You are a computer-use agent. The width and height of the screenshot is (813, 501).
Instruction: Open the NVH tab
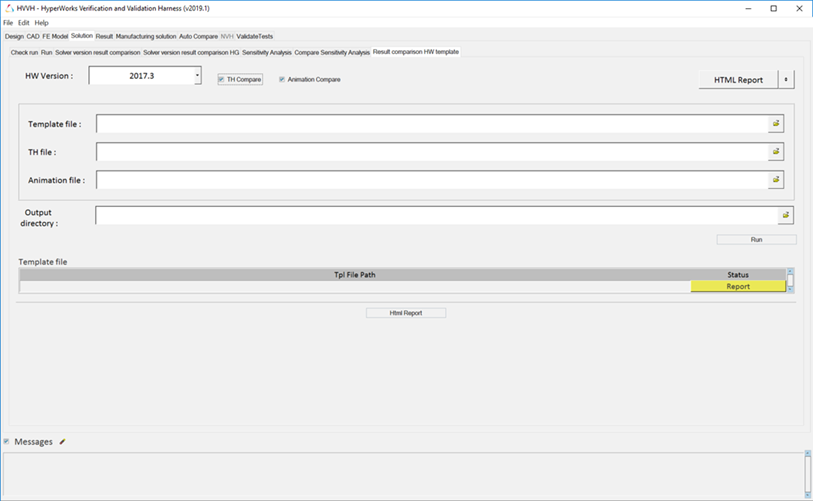coord(227,36)
